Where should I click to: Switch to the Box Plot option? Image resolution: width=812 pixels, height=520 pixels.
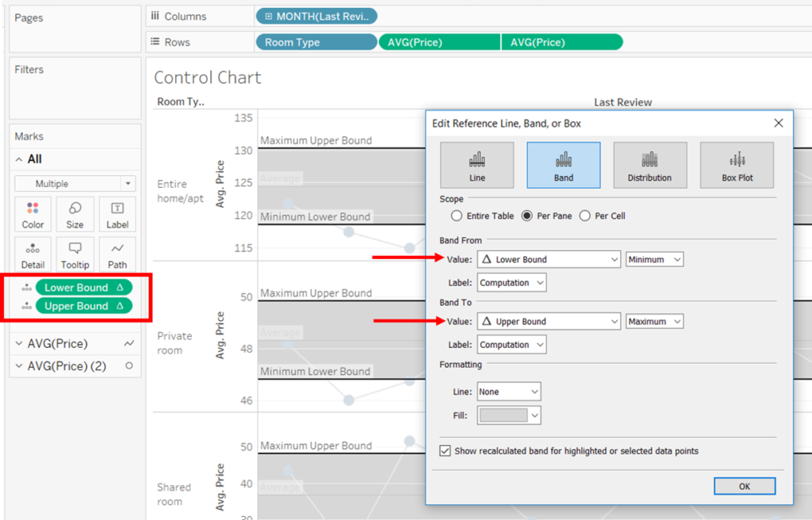point(737,165)
